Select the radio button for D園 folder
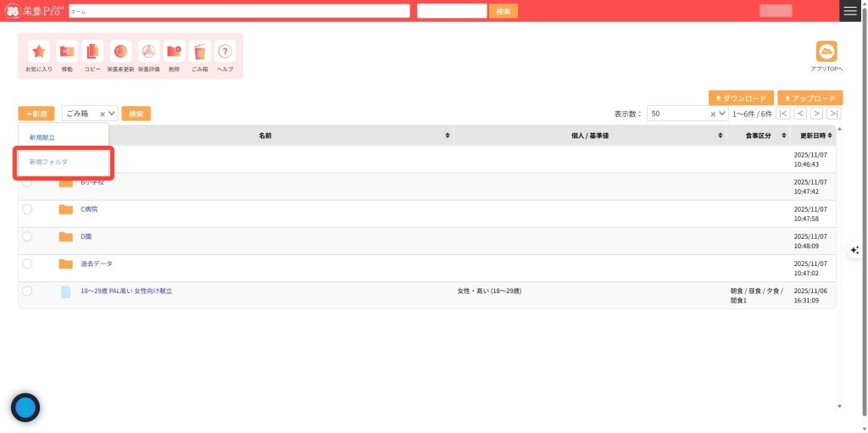 [27, 236]
